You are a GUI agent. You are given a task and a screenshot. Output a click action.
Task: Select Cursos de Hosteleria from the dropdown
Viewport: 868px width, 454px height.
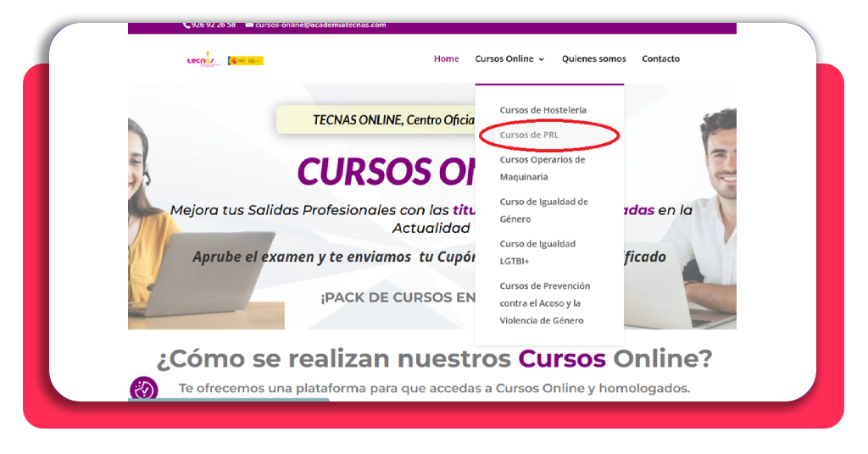tap(543, 110)
